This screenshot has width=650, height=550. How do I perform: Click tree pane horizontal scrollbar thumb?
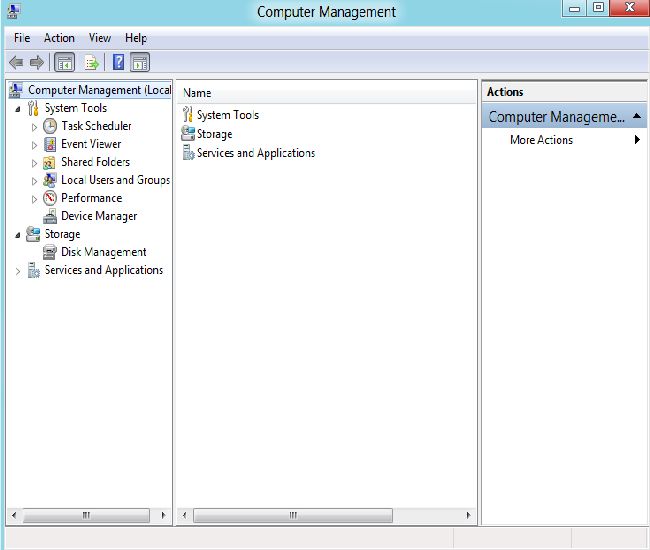coord(86,516)
